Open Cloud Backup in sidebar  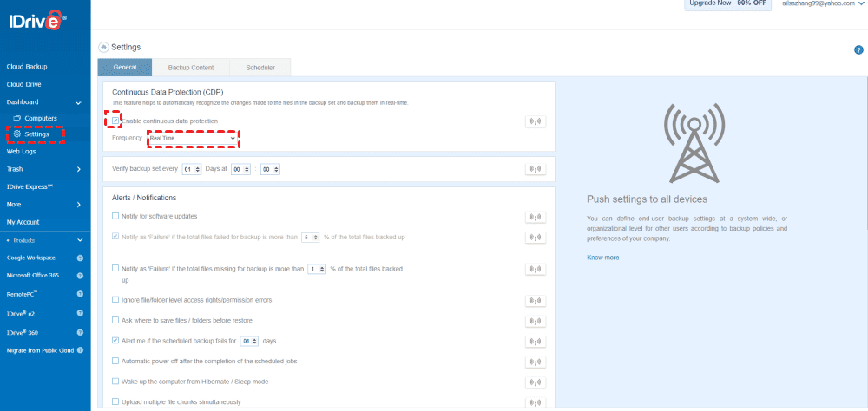[x=27, y=67]
